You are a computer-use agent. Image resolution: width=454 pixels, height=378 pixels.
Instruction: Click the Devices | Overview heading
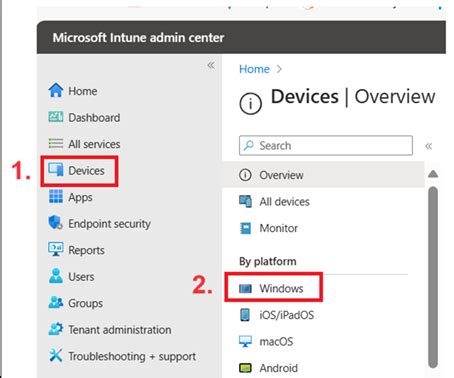click(x=353, y=97)
